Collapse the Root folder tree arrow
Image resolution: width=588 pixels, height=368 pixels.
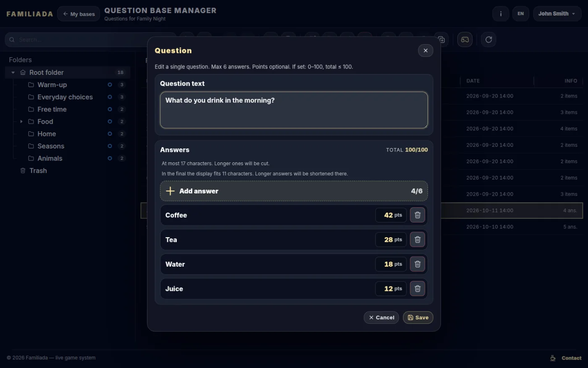coord(13,72)
